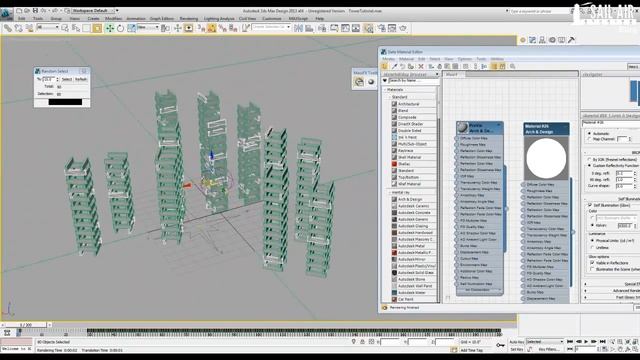The height and width of the screenshot is (360, 640).
Task: Click the Auto Key button
Action: point(516,342)
